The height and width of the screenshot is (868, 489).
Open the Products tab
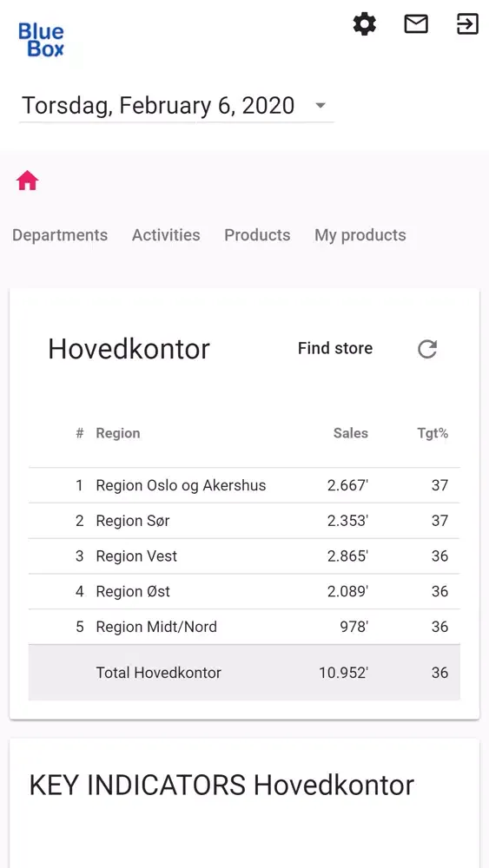click(x=257, y=235)
